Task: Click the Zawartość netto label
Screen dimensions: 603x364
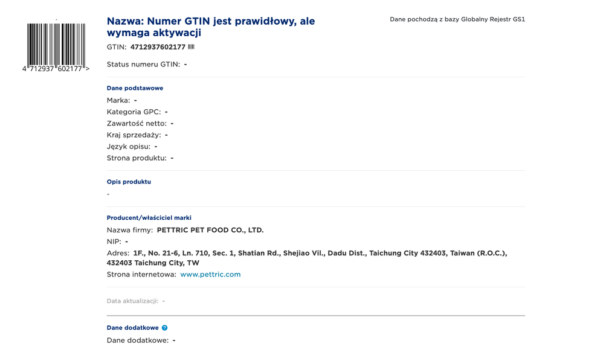Action: [x=137, y=123]
